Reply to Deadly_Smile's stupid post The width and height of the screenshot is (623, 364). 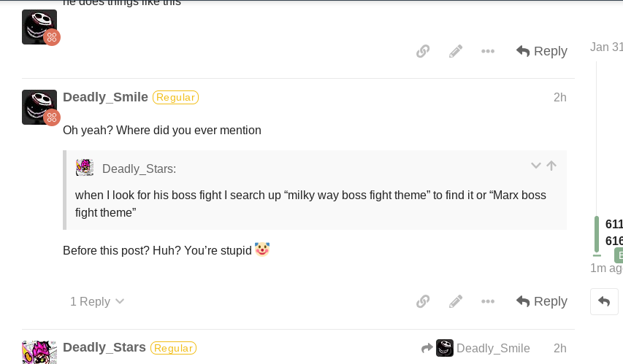pos(541,302)
